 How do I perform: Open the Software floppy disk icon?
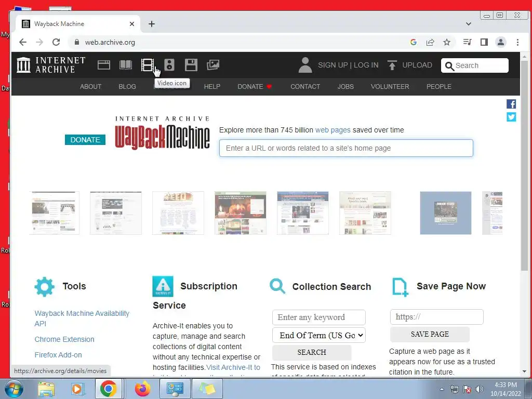pos(191,65)
